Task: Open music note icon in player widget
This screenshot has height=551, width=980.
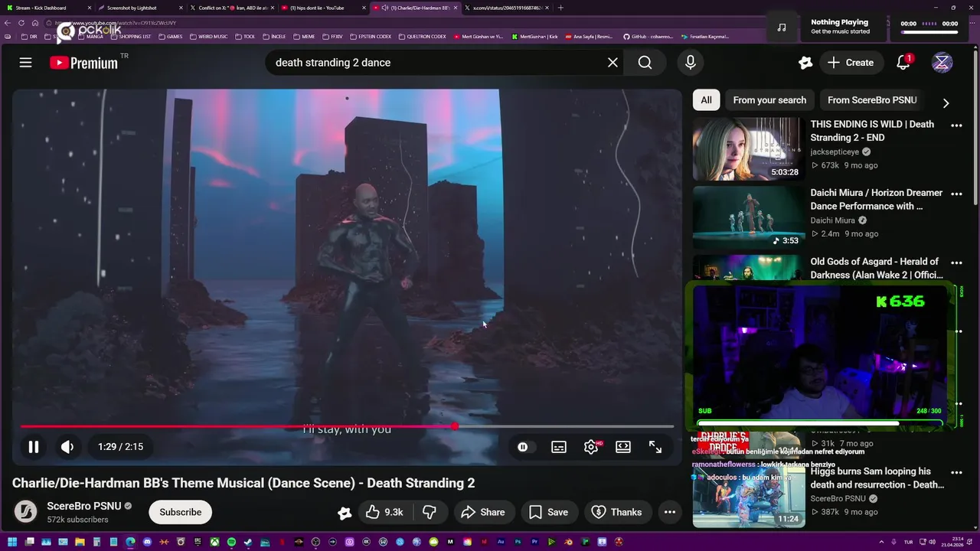Action: [781, 27]
